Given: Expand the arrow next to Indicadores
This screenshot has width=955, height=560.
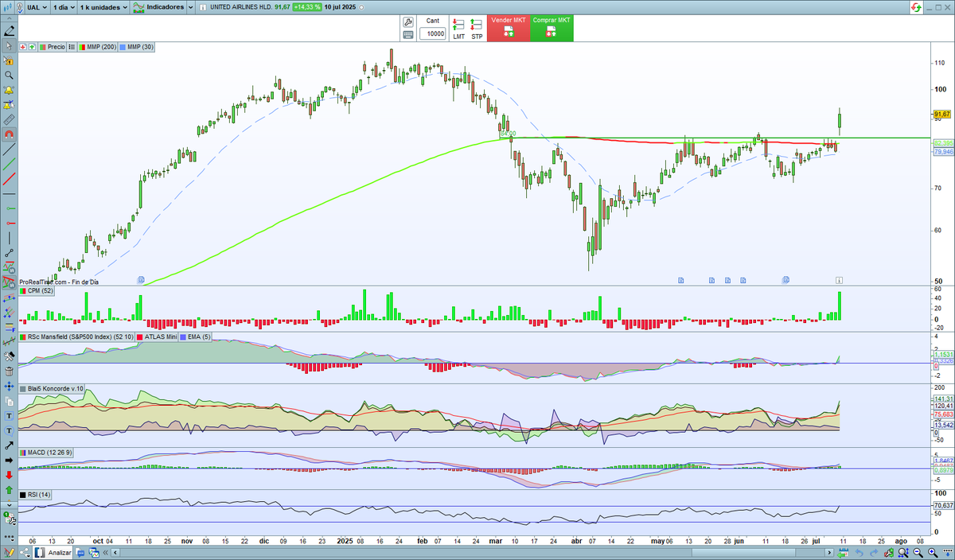Looking at the screenshot, I should [191, 7].
